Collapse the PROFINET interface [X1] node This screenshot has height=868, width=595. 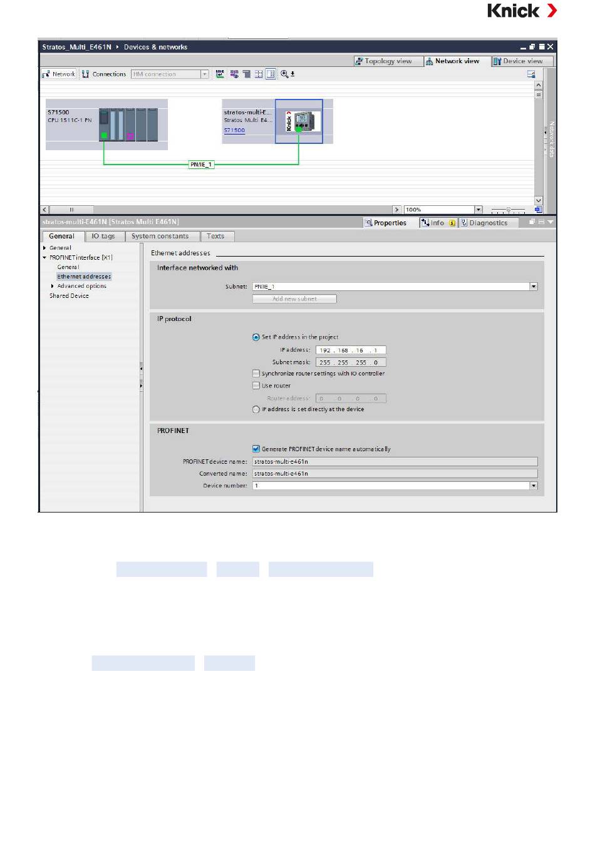44,257
